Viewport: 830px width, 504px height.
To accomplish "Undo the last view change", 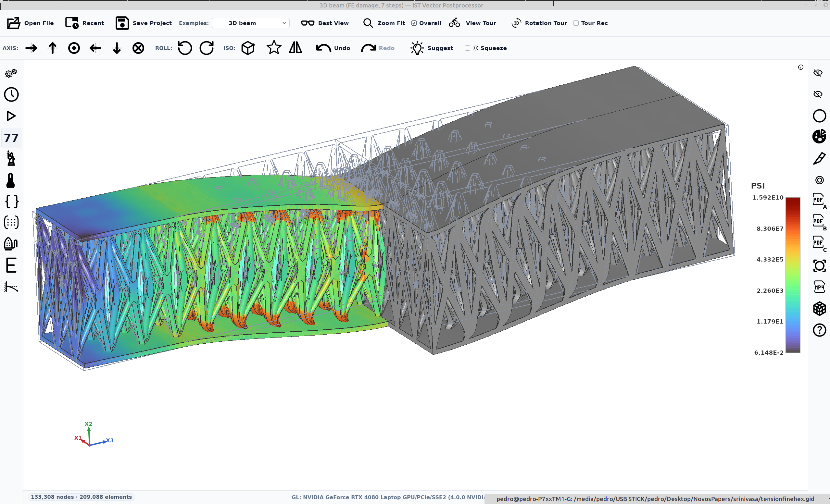I will (x=333, y=48).
